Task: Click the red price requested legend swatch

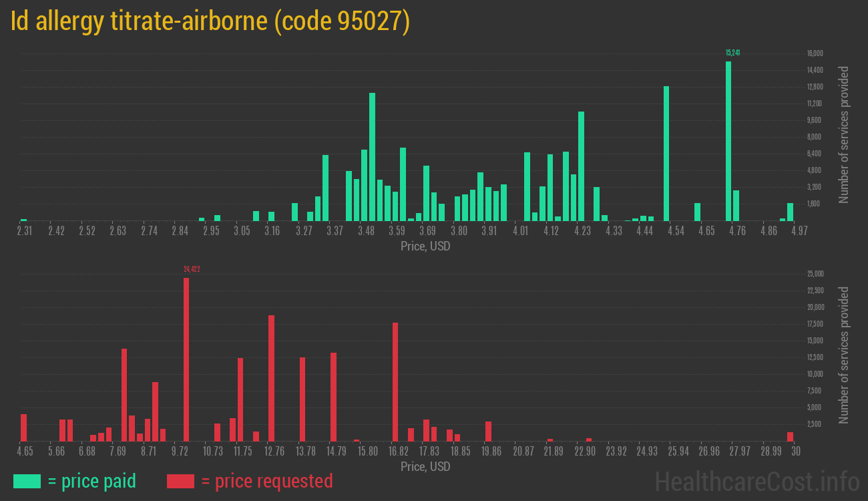Action: (180, 481)
